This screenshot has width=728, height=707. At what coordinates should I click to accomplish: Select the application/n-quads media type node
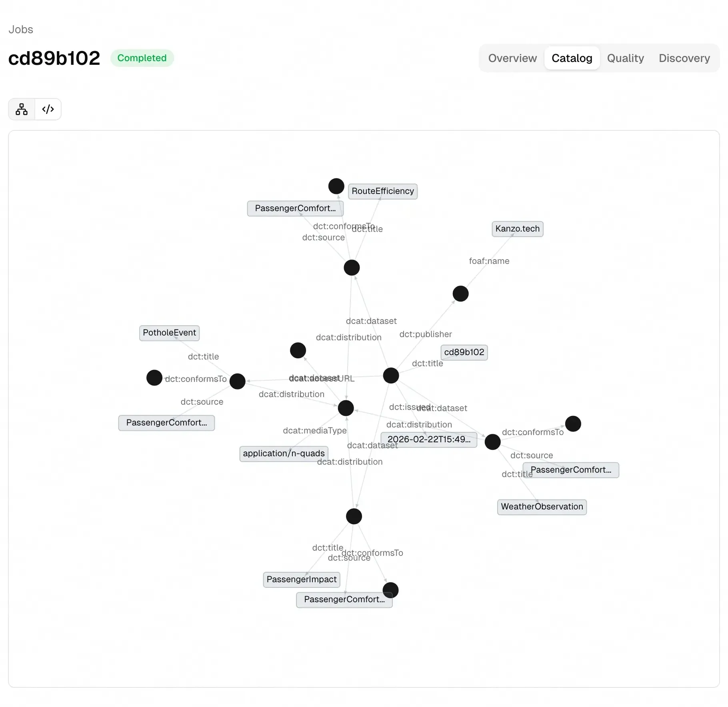click(283, 453)
